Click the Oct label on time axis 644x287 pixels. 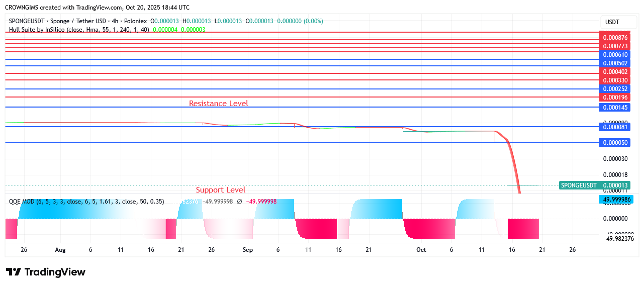[x=421, y=250]
